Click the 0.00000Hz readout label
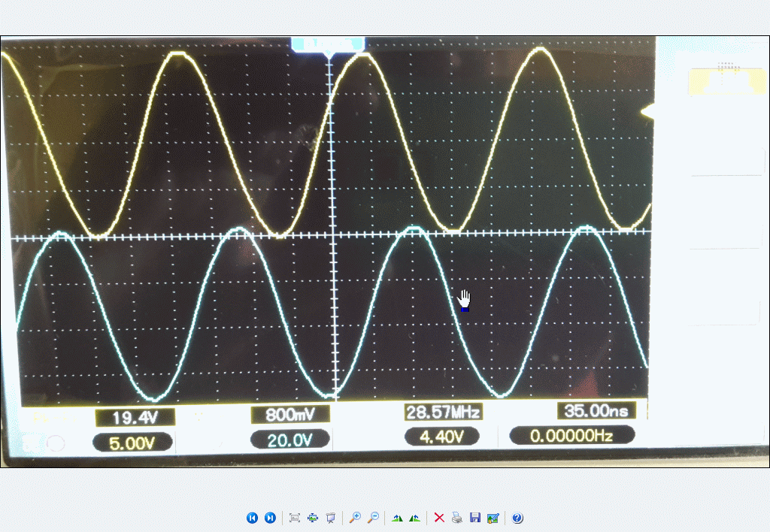The image size is (770, 532). click(571, 435)
